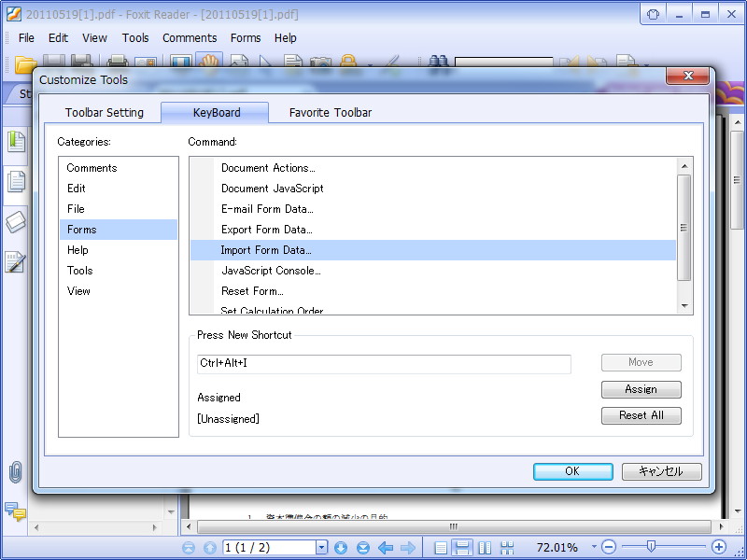The width and height of the screenshot is (747, 560).
Task: Click the zoom slider handle
Action: 651,547
